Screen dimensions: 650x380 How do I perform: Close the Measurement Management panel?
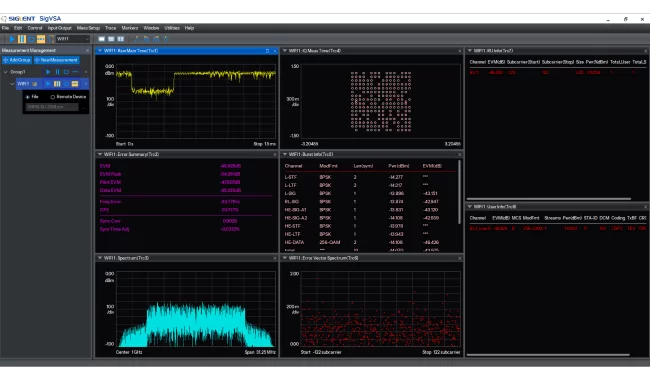(87, 51)
